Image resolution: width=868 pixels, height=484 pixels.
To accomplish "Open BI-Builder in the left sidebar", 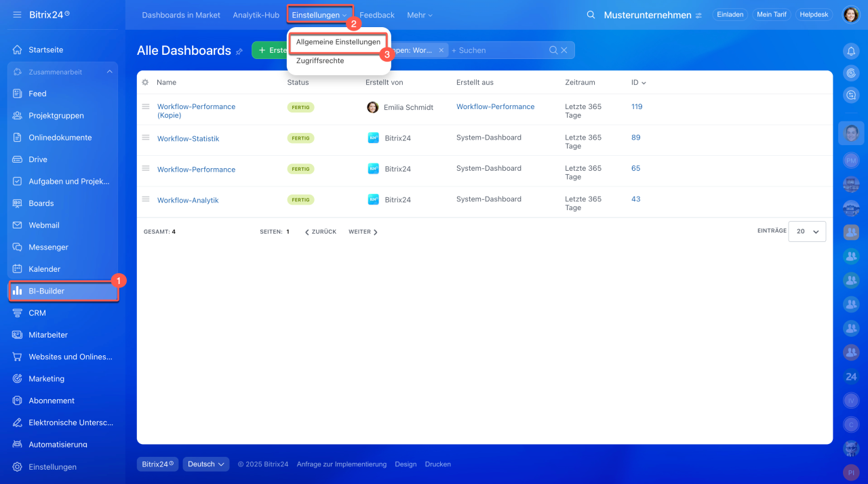I will (x=64, y=291).
